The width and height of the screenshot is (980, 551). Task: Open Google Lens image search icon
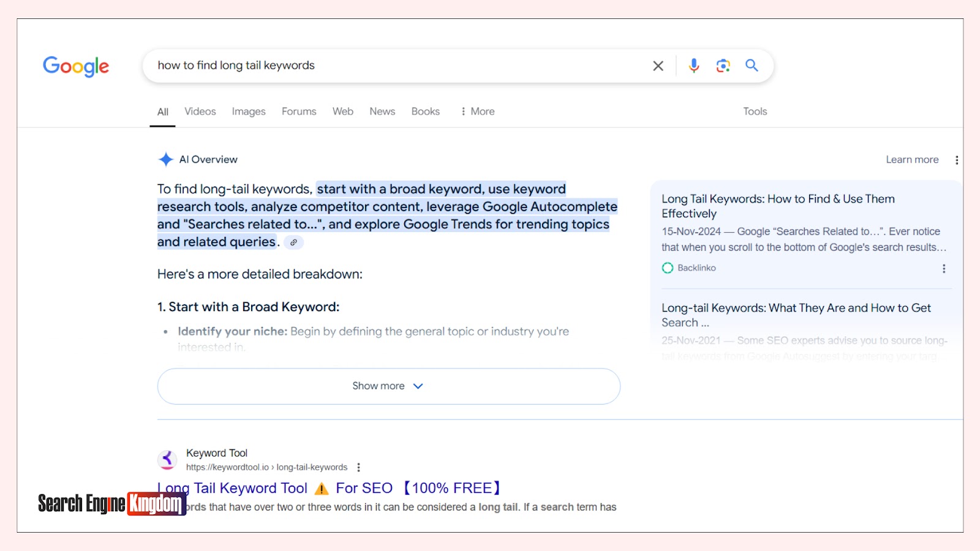(723, 66)
